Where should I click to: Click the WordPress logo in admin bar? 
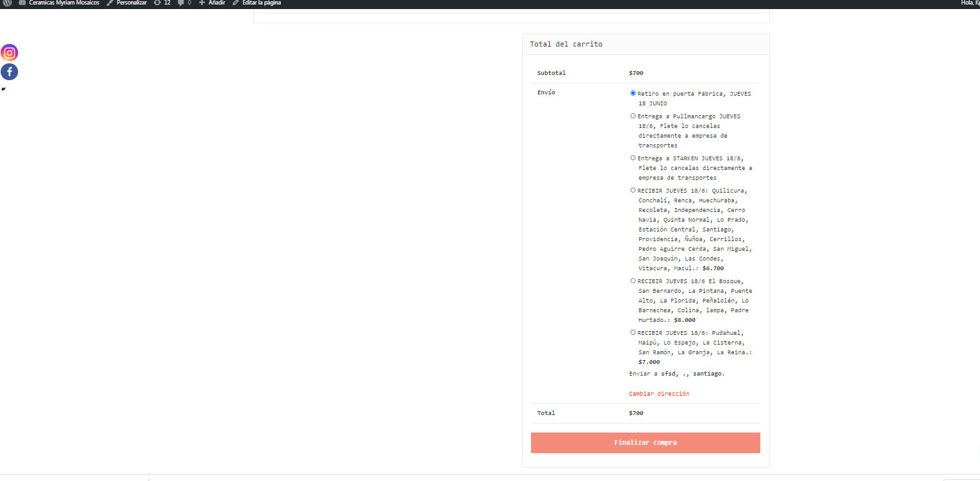pos(6,3)
